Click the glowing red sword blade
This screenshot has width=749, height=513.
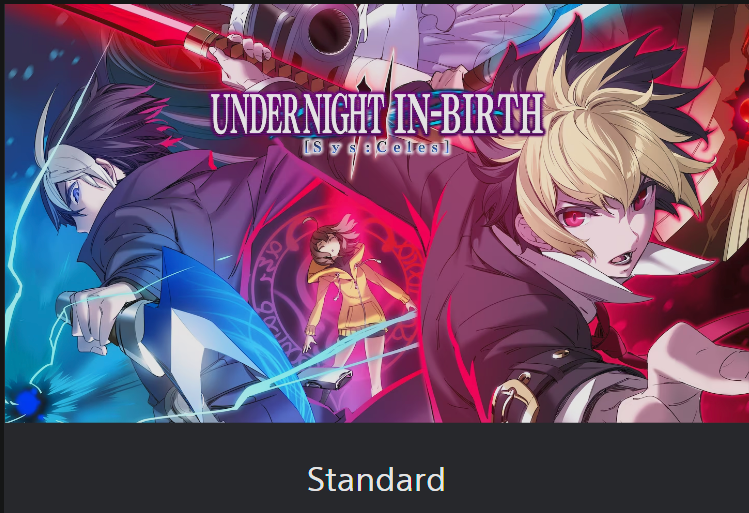(124, 24)
